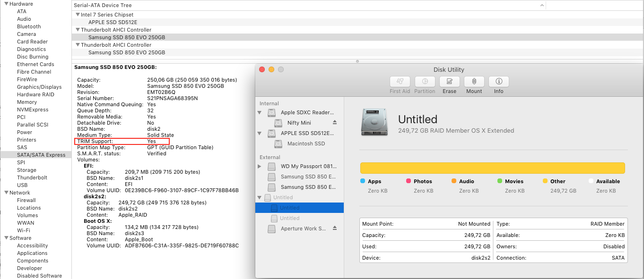Click the WD My Passport drive icon
This screenshot has width=644, height=279.
click(271, 166)
